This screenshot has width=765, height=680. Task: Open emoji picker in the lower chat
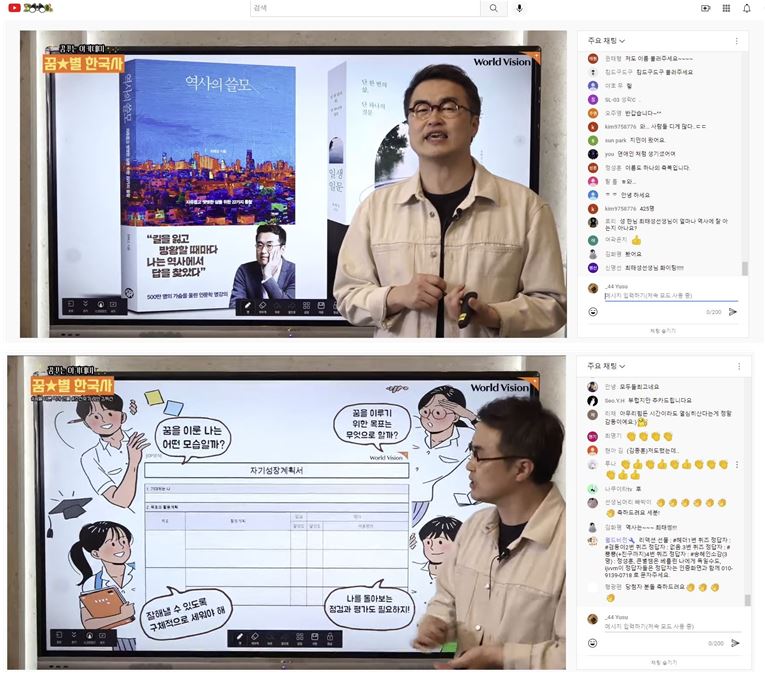(593, 643)
